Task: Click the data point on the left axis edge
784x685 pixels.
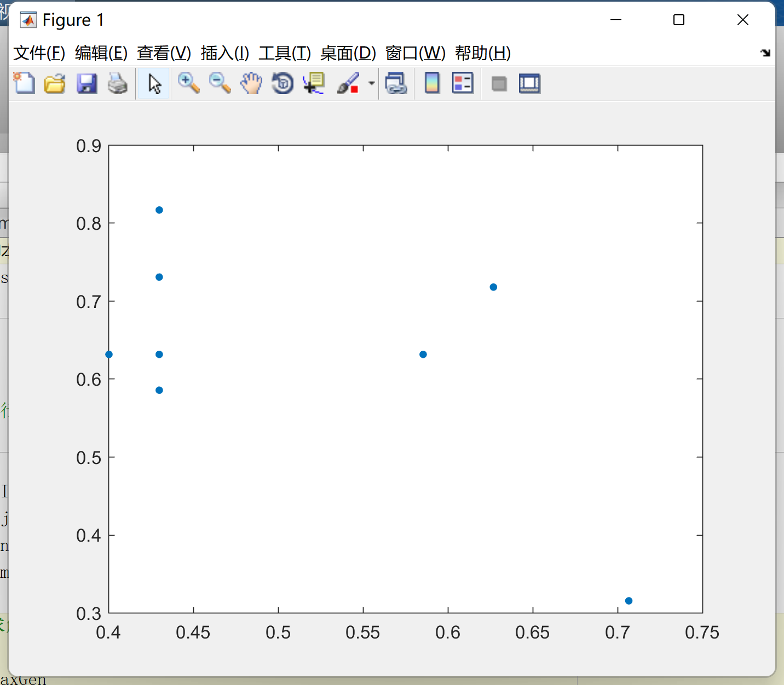Action: [x=109, y=355]
